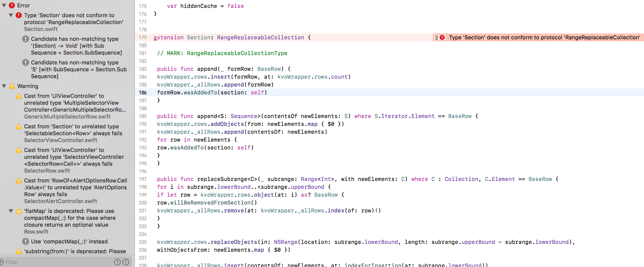The width and height of the screenshot is (644, 267).
Task: Select the 'Candidate has non-matching type S' sub-issue
Action: coord(75,69)
